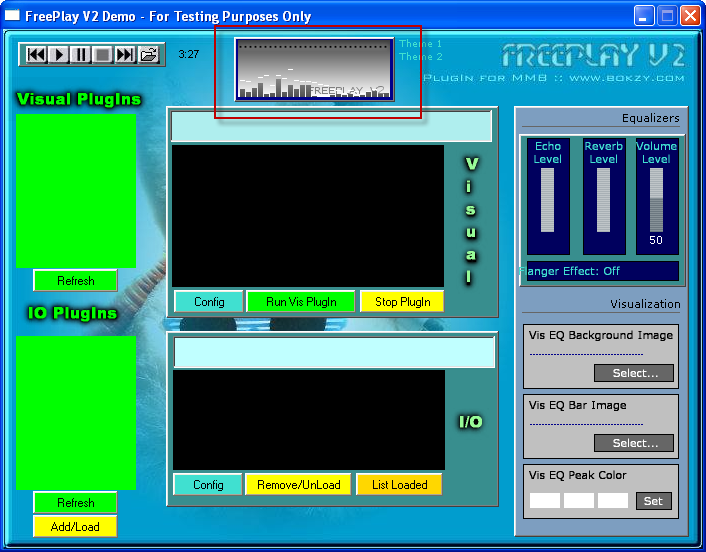Click the window icon in the title bar
This screenshot has width=706, height=552.
click(x=12, y=16)
